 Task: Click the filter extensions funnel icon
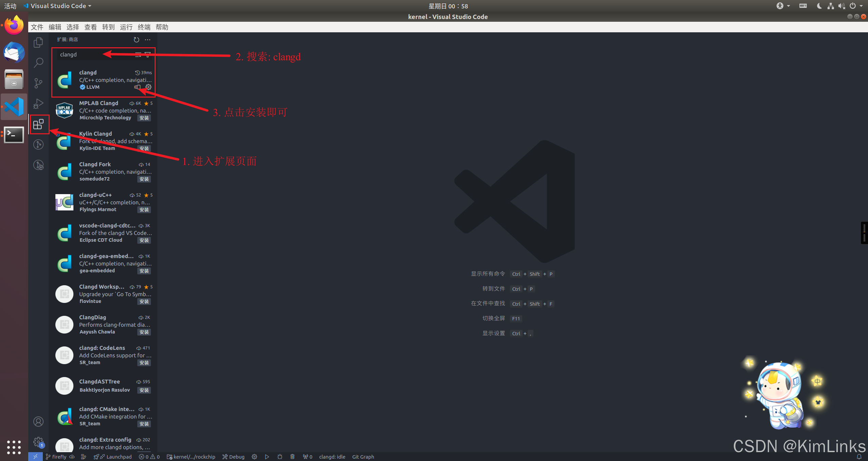coord(148,54)
